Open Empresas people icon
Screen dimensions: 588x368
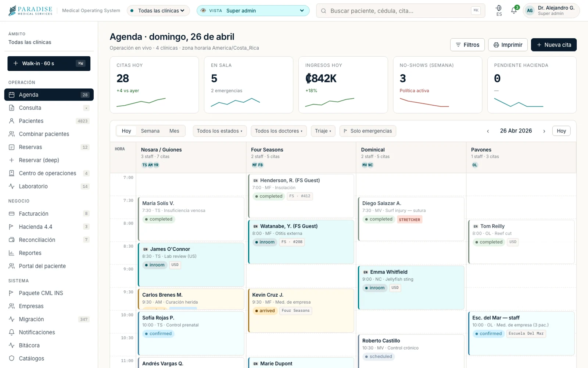[x=11, y=306]
